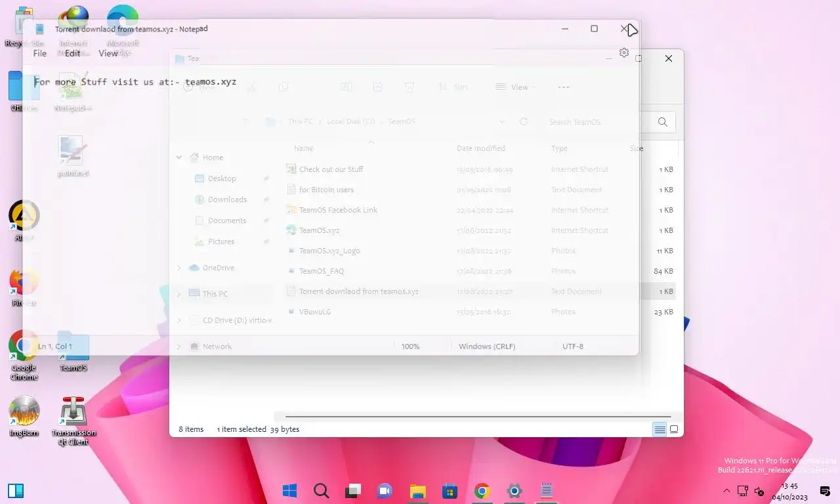Open File Explorer from the taskbar
This screenshot has height=504, width=840.
(x=417, y=491)
